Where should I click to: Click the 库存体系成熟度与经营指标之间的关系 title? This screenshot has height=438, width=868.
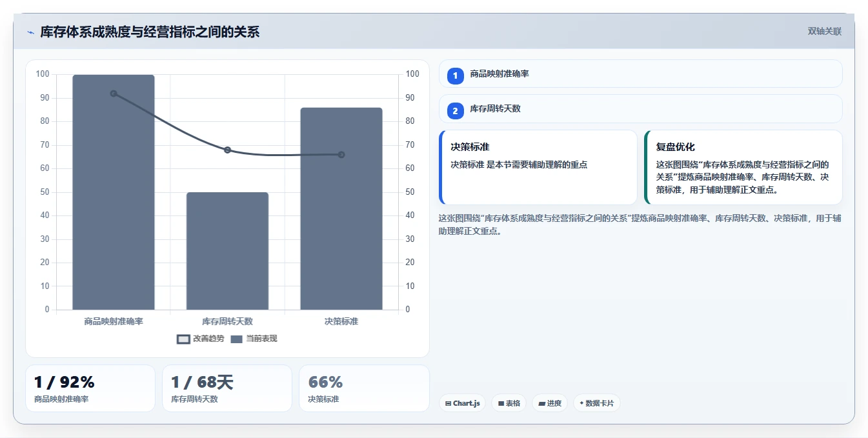pos(150,32)
